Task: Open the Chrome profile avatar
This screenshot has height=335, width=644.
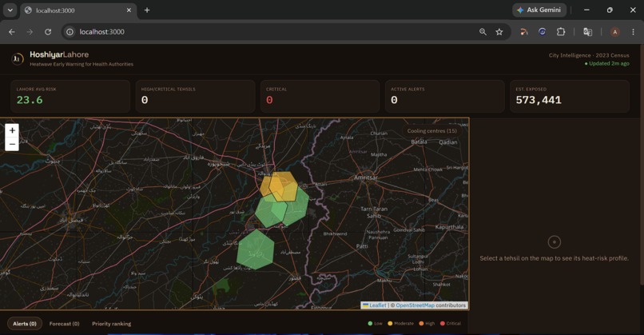Action: [615, 32]
